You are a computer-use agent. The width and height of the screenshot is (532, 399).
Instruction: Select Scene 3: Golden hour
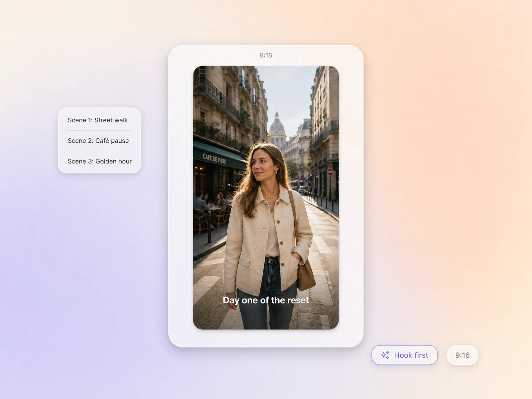point(100,161)
